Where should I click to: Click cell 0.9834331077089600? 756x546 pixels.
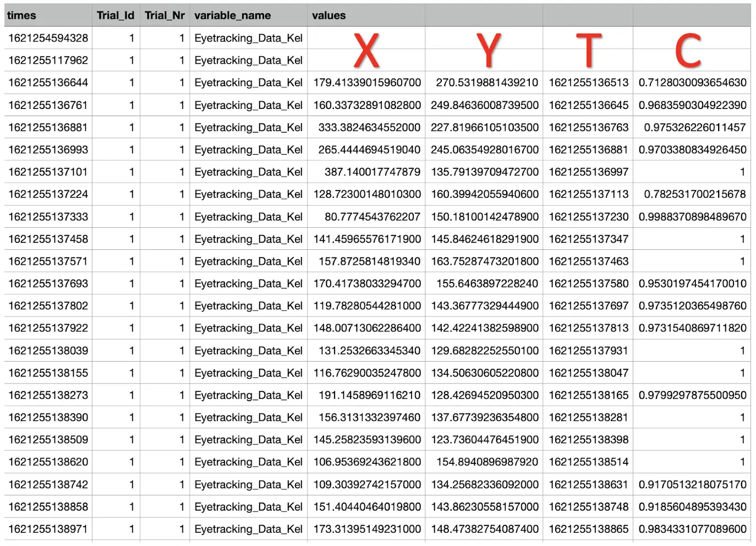[692, 529]
